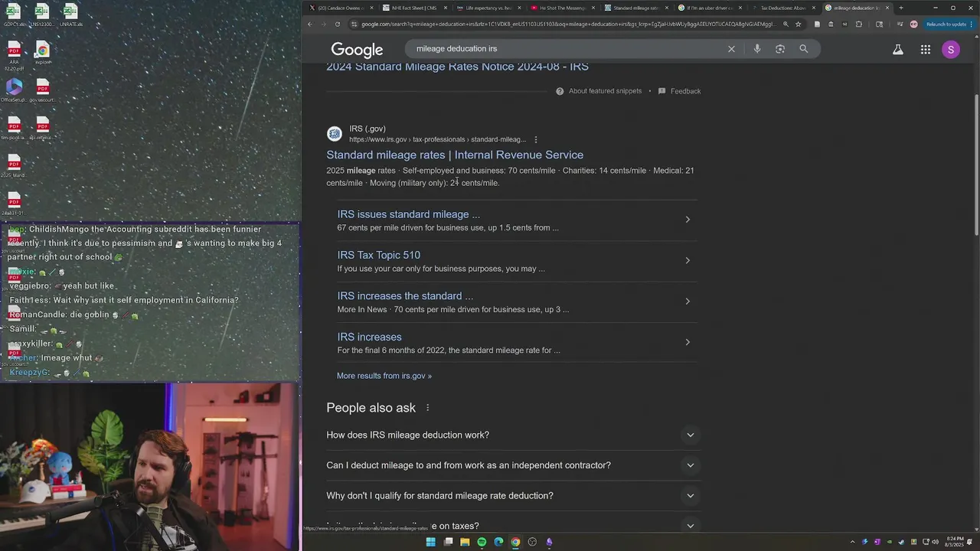Clear the Google search box text
The height and width of the screenshot is (551, 980).
(x=731, y=49)
